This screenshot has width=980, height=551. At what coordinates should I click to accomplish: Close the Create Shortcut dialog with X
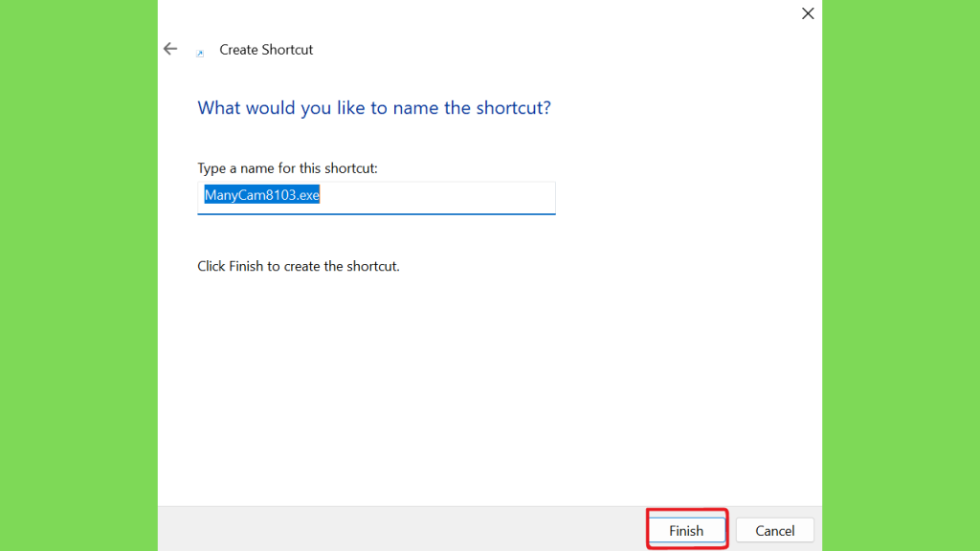click(x=808, y=13)
